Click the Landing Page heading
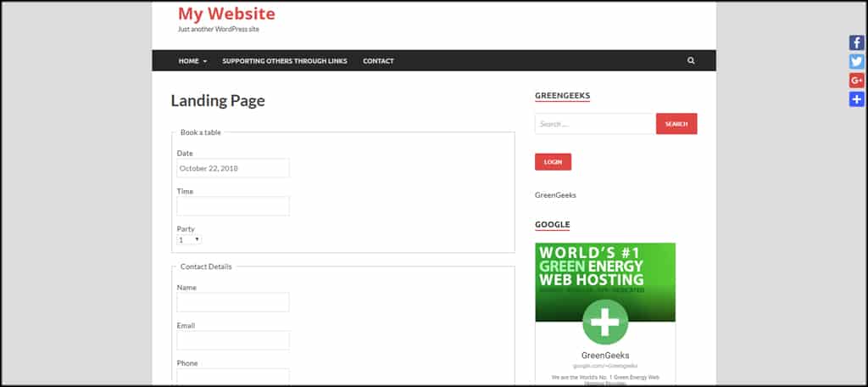Screen dimensions: 868x387 click(x=218, y=100)
